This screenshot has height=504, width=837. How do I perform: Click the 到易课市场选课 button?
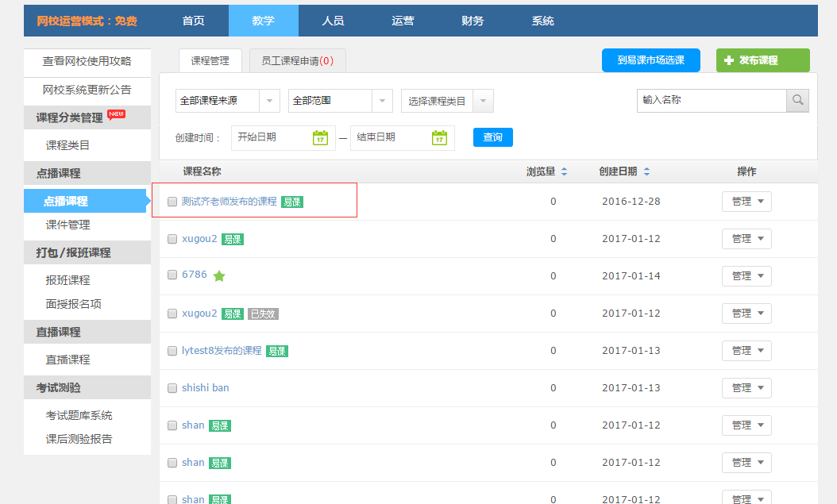pyautogui.click(x=650, y=60)
